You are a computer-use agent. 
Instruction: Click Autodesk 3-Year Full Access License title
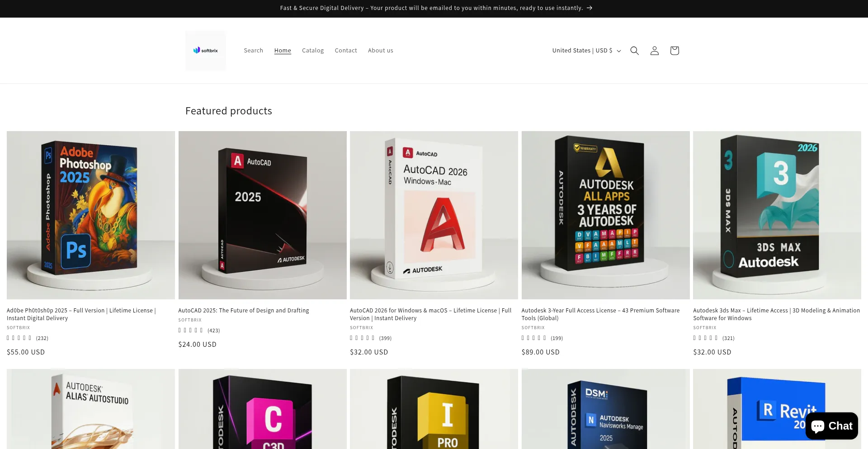click(600, 314)
